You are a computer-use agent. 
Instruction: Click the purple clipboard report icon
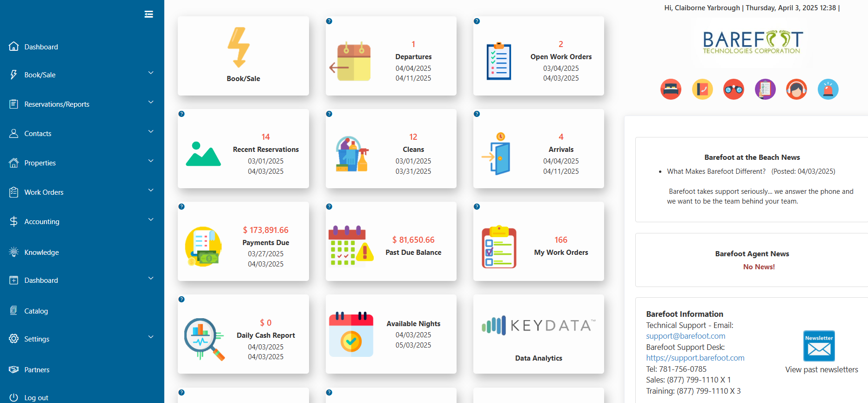click(765, 89)
